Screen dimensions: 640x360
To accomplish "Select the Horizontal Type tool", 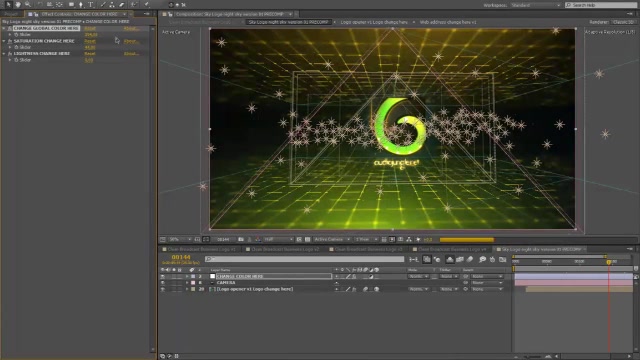I will point(91,4).
